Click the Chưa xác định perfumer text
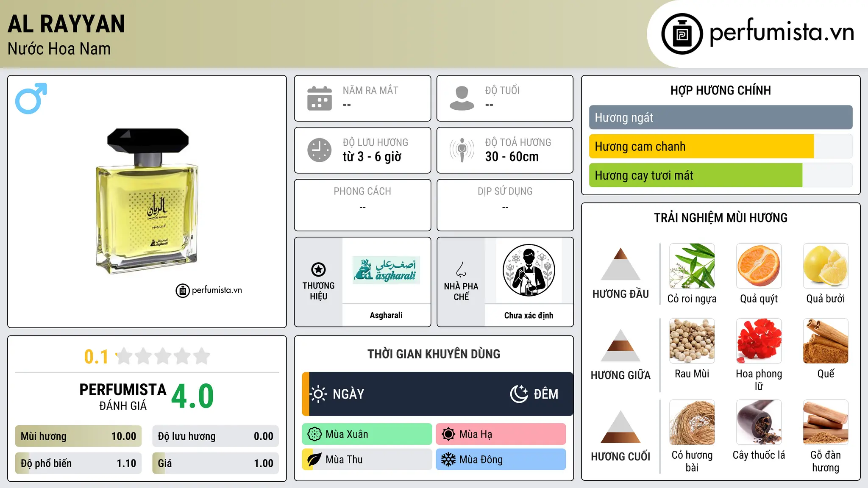This screenshot has width=868, height=488. click(x=529, y=315)
